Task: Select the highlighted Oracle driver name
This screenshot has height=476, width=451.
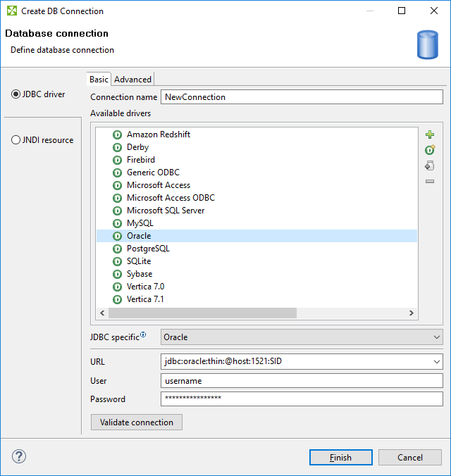Action: point(139,236)
